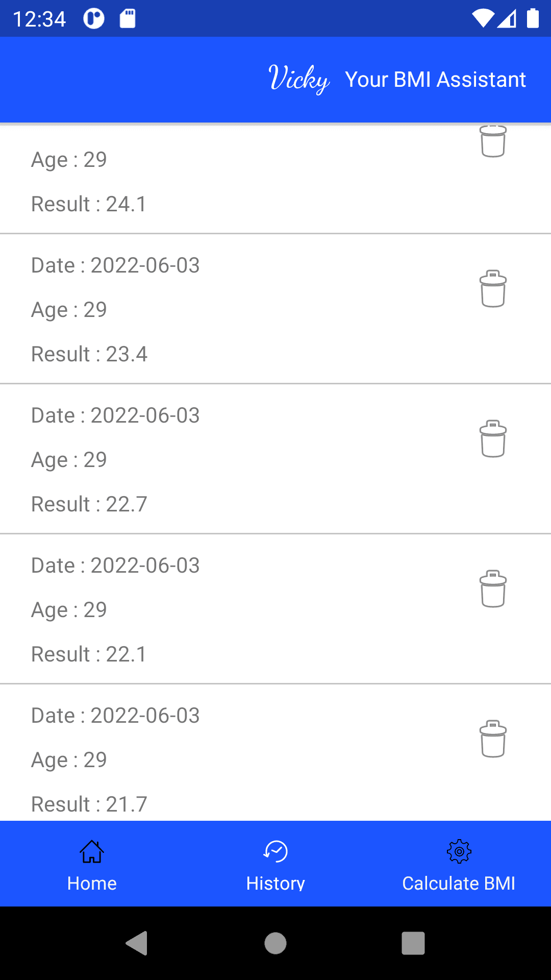Tap the 'Your BMI Assistant' title

tap(435, 80)
